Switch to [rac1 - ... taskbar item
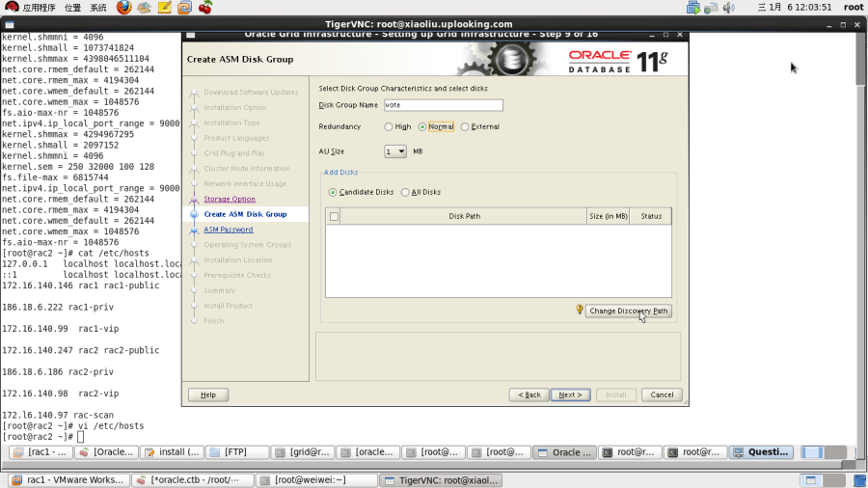Image resolution: width=868 pixels, height=488 pixels. tap(41, 452)
